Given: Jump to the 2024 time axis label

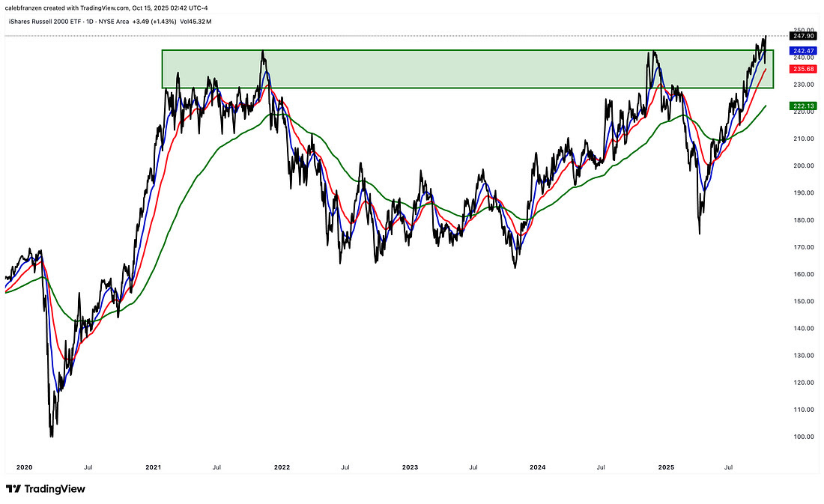Looking at the screenshot, I should click(x=537, y=467).
